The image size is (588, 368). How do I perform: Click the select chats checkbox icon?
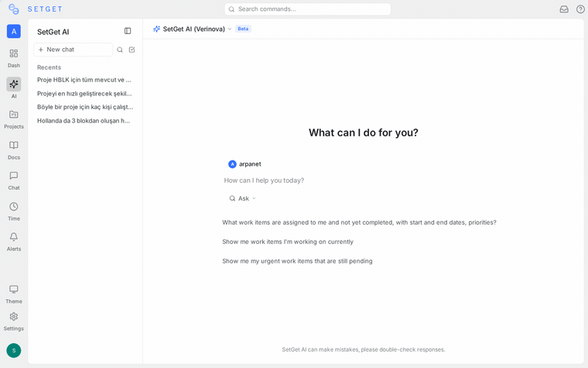tap(132, 50)
